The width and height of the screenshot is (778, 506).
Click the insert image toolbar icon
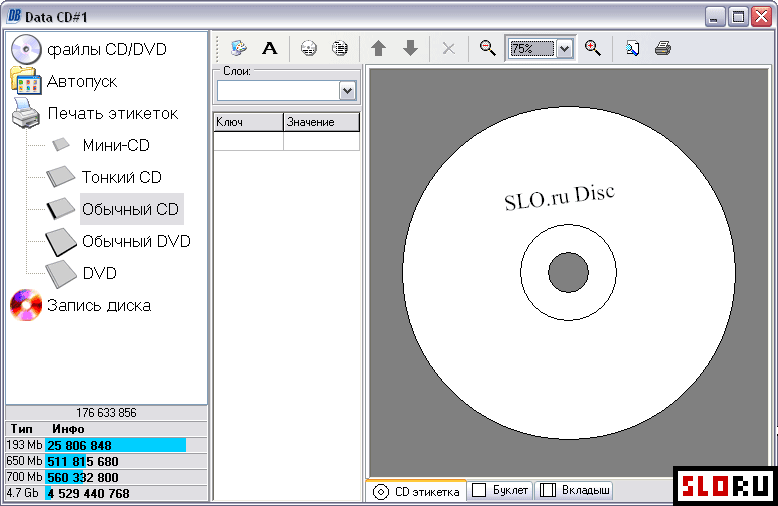click(x=239, y=48)
